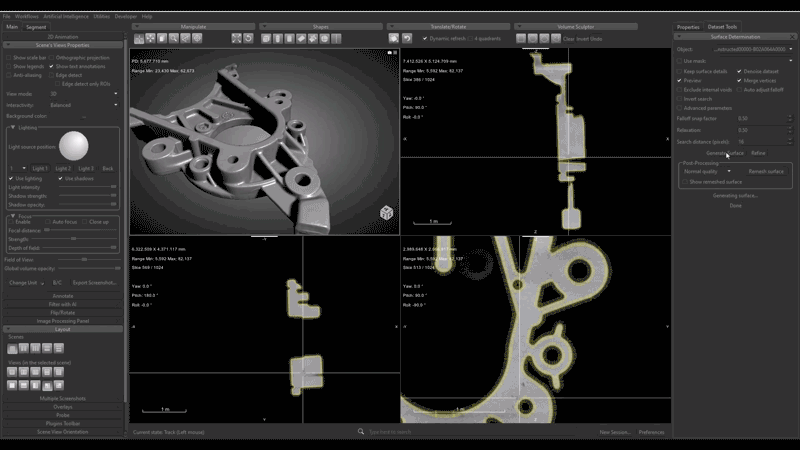800x450 pixels.
Task: Uncheck the Denoise dataset option
Action: click(739, 71)
